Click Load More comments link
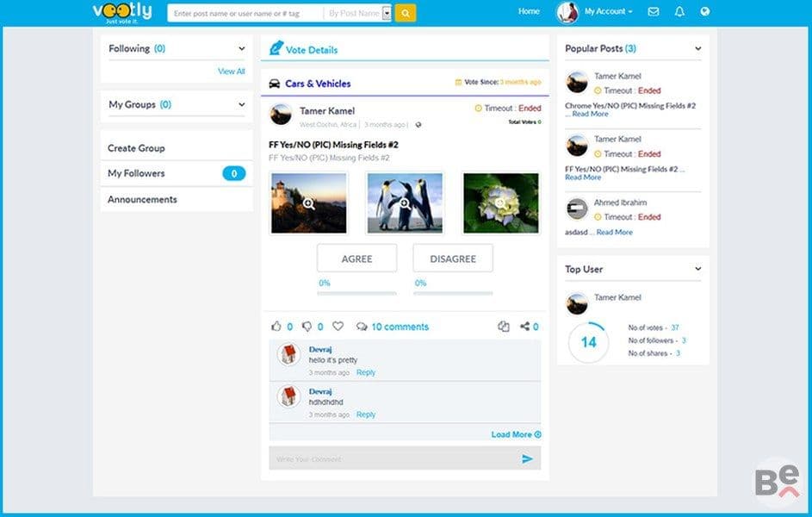 click(x=517, y=434)
